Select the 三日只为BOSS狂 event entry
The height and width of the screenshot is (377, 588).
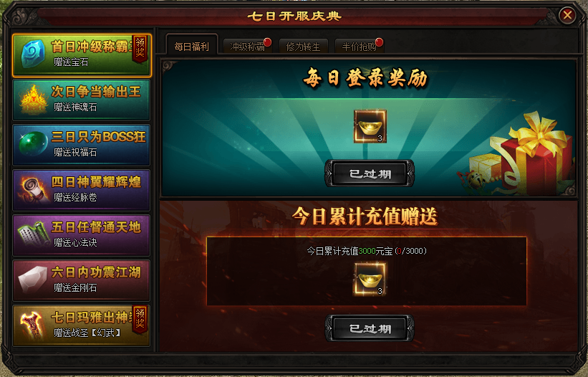(82, 145)
